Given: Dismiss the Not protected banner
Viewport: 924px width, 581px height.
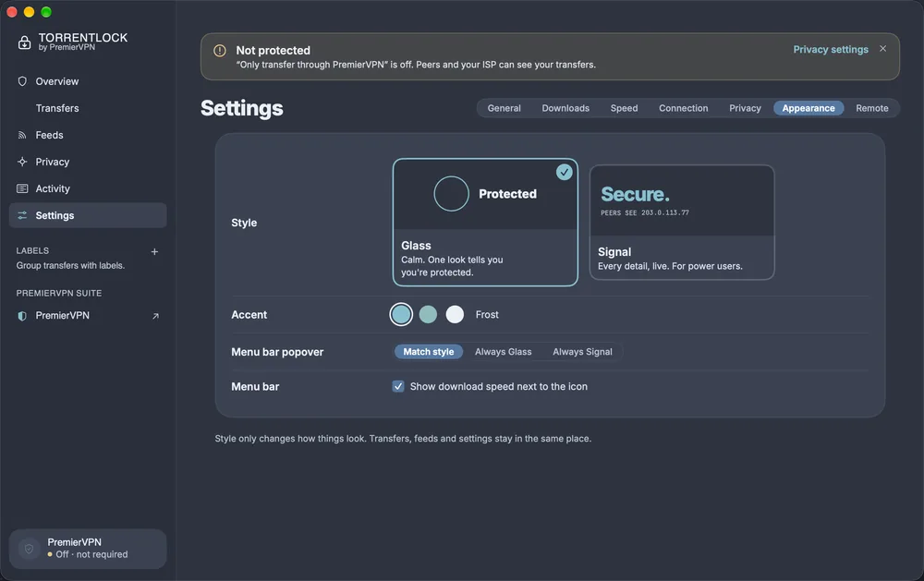Looking at the screenshot, I should (x=882, y=49).
